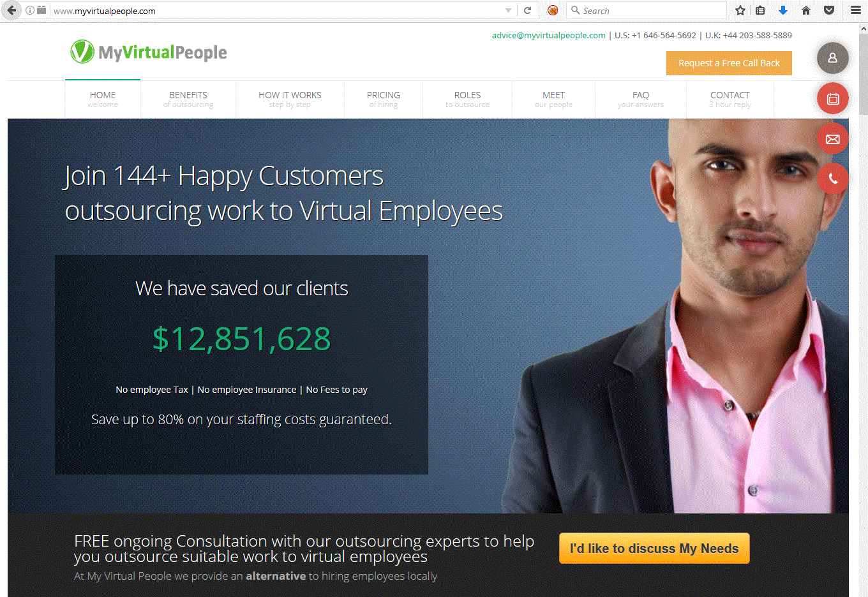Open the downloads arrow icon

pos(783,10)
